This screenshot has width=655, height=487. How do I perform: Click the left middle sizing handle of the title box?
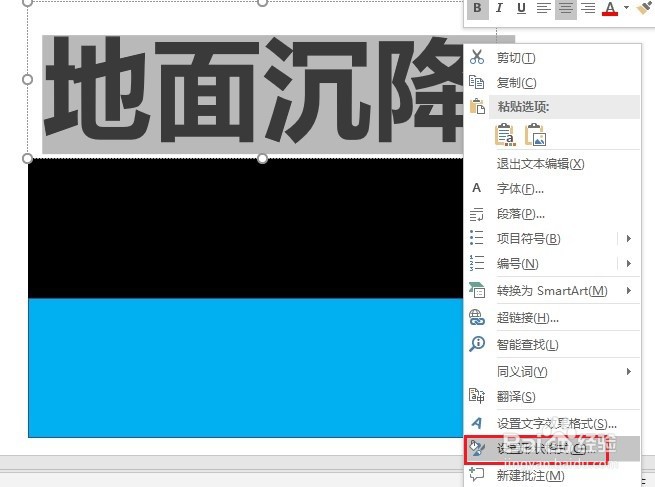click(x=27, y=79)
